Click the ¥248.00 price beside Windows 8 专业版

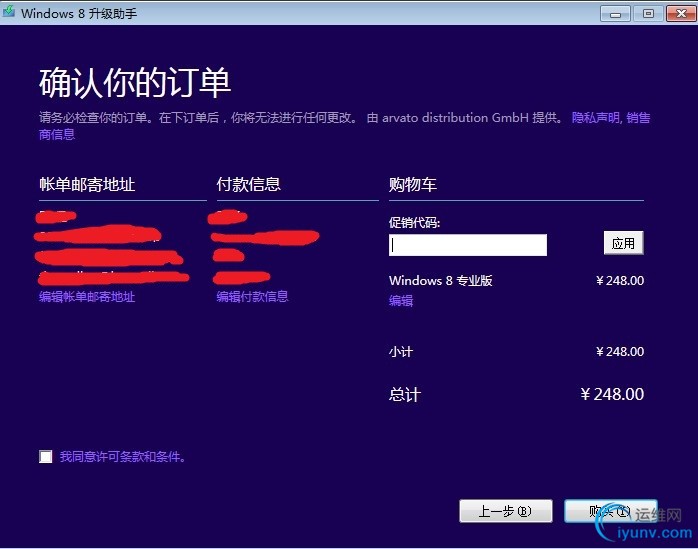tap(620, 281)
